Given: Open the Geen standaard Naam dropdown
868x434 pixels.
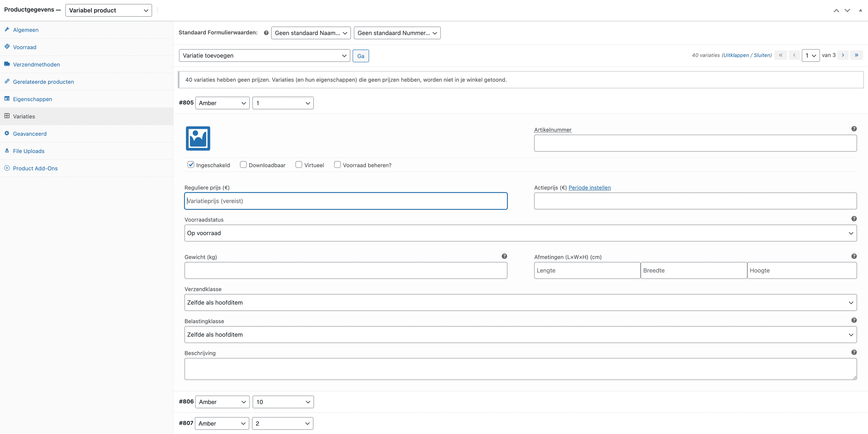Looking at the screenshot, I should coord(311,33).
